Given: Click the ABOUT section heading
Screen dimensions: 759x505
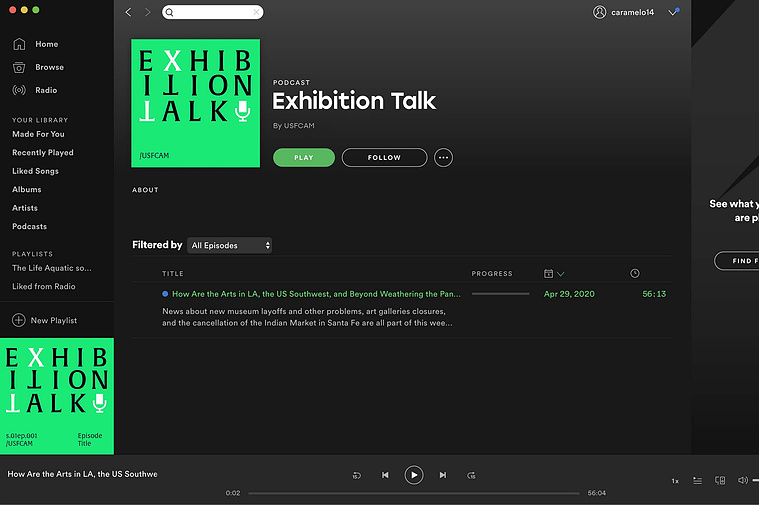Looking at the screenshot, I should pos(145,190).
